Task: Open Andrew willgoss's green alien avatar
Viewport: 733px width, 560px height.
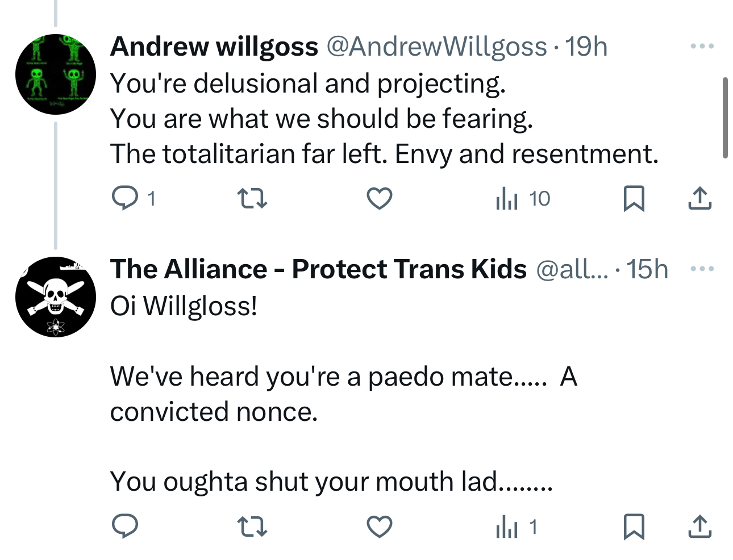Action: 55,74
